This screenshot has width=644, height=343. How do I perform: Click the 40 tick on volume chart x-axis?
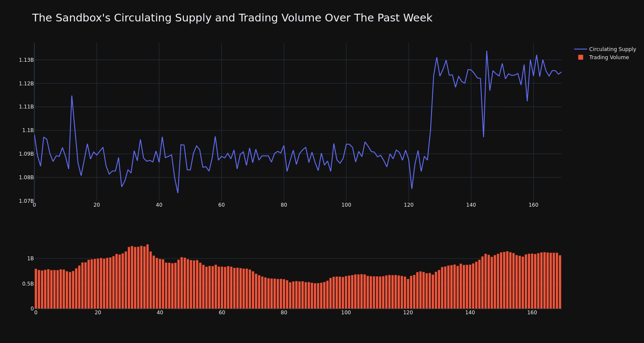[x=160, y=313]
